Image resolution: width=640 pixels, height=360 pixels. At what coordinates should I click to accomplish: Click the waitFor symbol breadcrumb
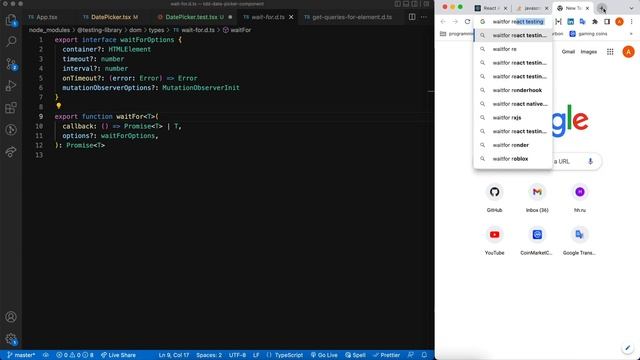pos(237,30)
